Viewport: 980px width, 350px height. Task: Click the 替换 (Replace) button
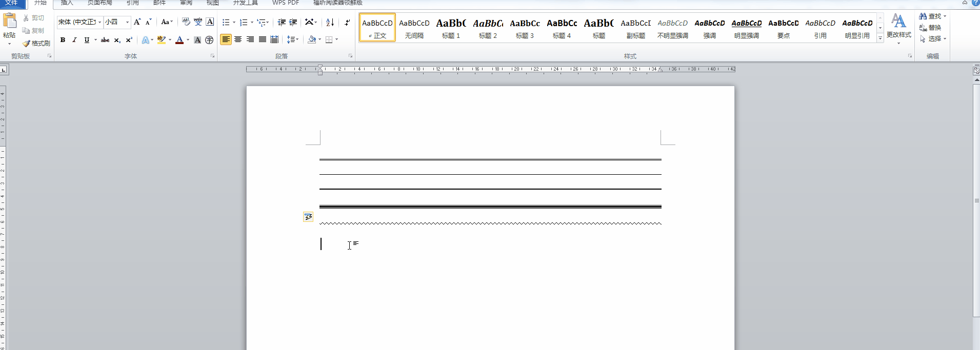pyautogui.click(x=930, y=28)
